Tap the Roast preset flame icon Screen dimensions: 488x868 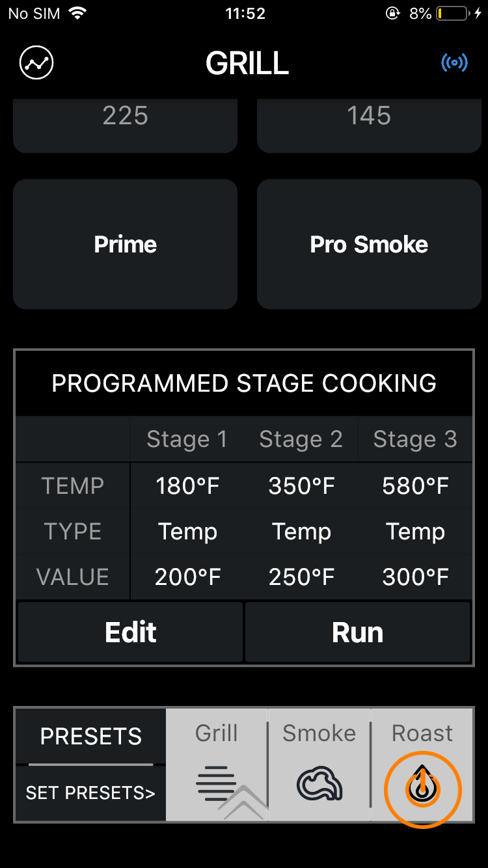[x=422, y=789]
